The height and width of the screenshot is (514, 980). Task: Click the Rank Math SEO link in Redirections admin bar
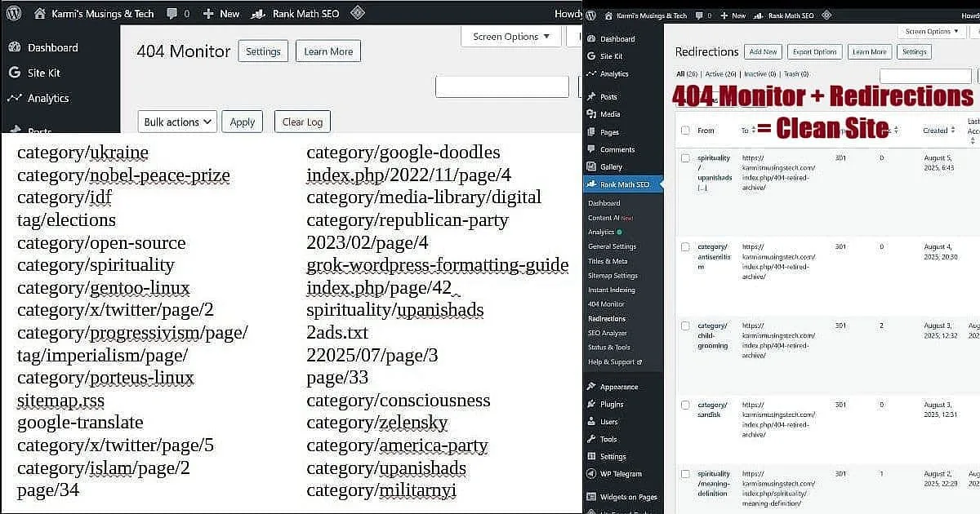[786, 16]
